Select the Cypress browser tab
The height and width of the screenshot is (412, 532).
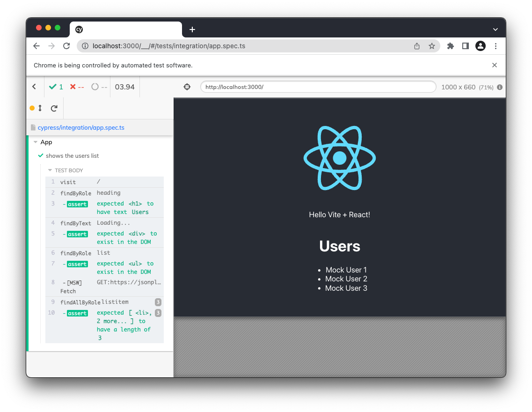(x=126, y=29)
